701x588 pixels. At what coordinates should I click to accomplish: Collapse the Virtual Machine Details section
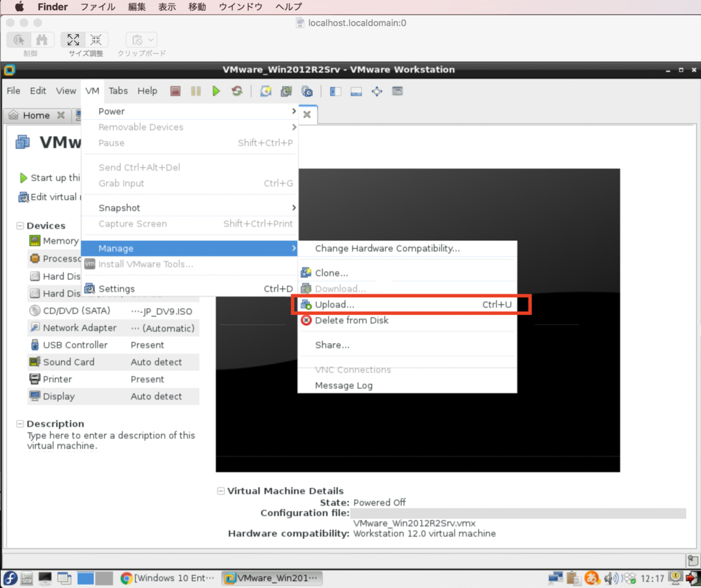[221, 491]
